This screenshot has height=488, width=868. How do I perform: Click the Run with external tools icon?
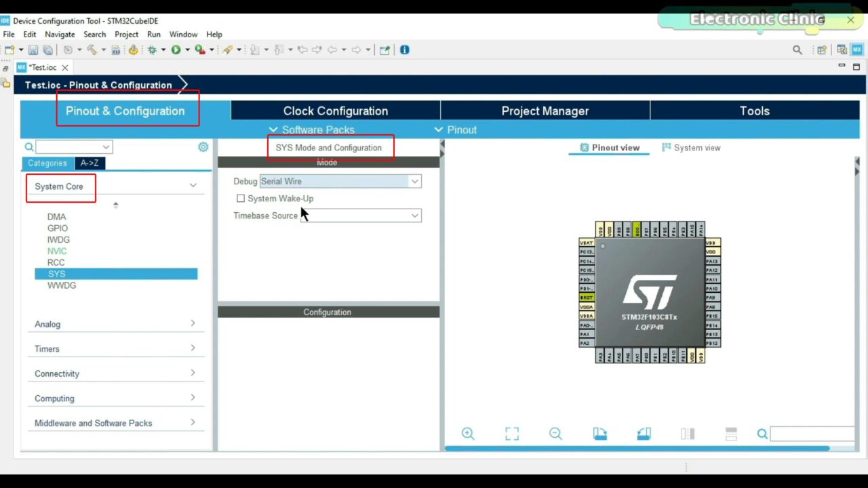(x=199, y=49)
